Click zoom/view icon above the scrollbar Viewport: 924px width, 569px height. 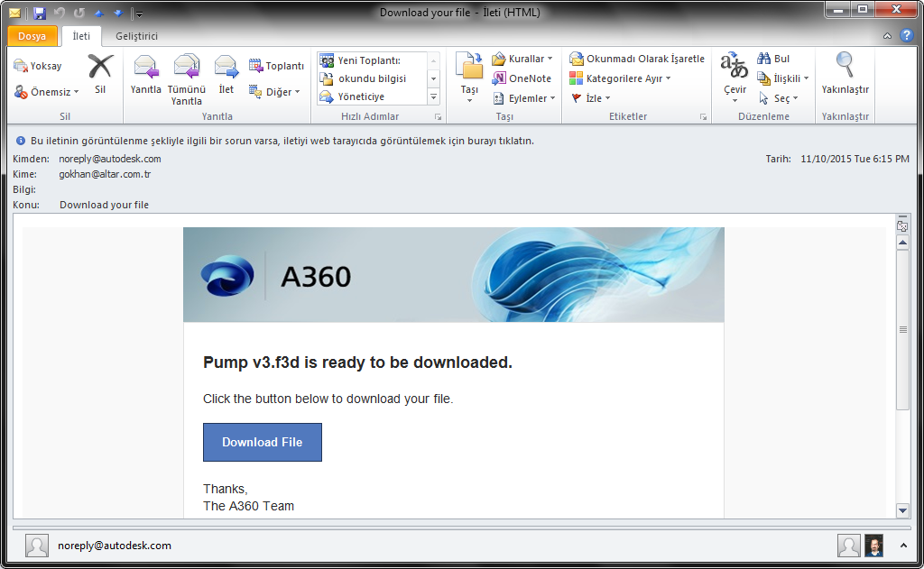902,225
